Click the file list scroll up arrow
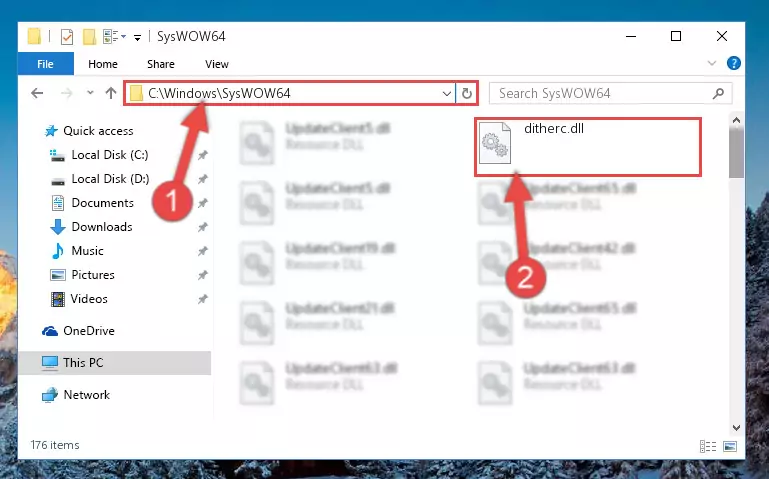 coord(736,120)
